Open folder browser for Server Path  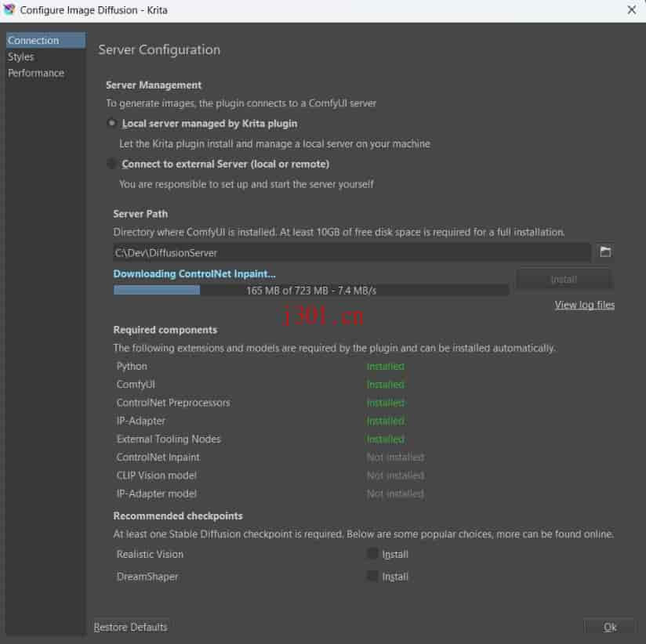tap(604, 251)
